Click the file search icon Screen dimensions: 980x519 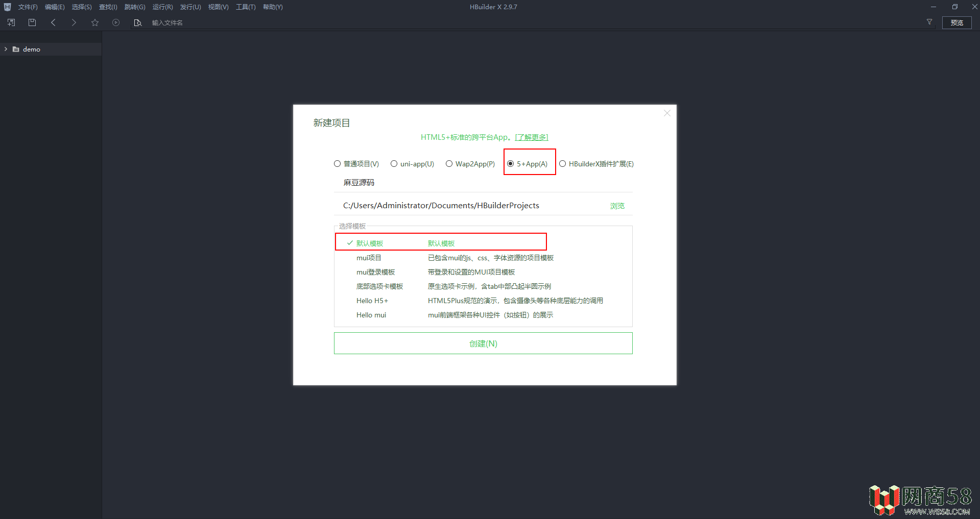click(137, 22)
